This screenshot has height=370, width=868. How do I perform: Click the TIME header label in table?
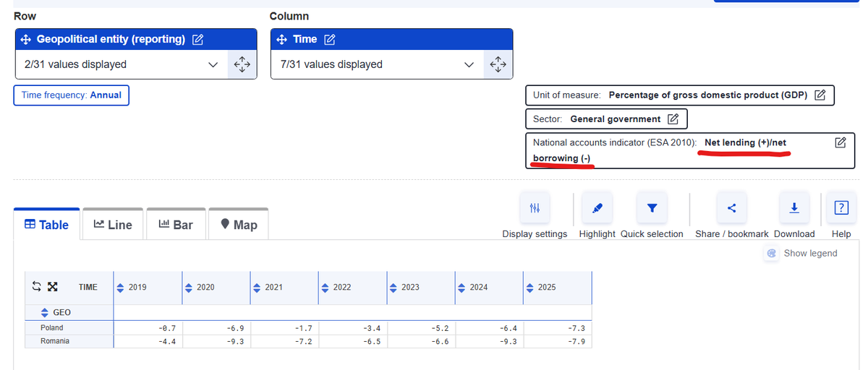click(x=88, y=287)
